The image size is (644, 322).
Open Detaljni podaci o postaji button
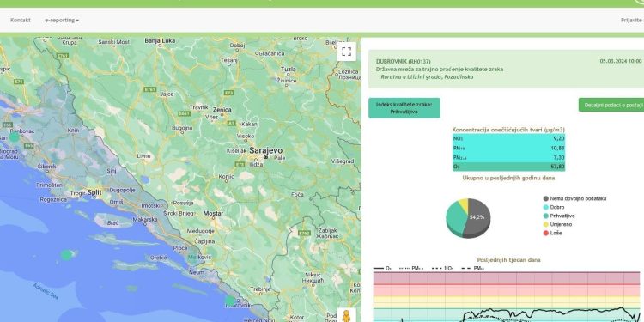point(611,105)
